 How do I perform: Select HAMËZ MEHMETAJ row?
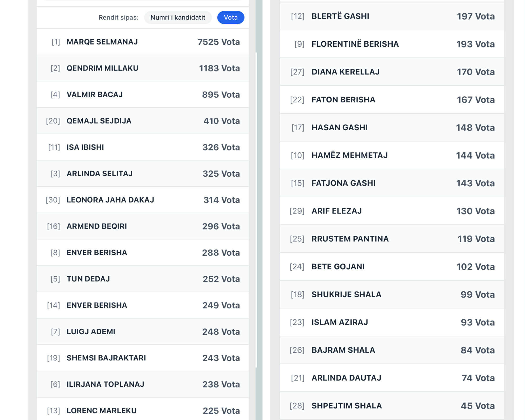click(x=392, y=155)
